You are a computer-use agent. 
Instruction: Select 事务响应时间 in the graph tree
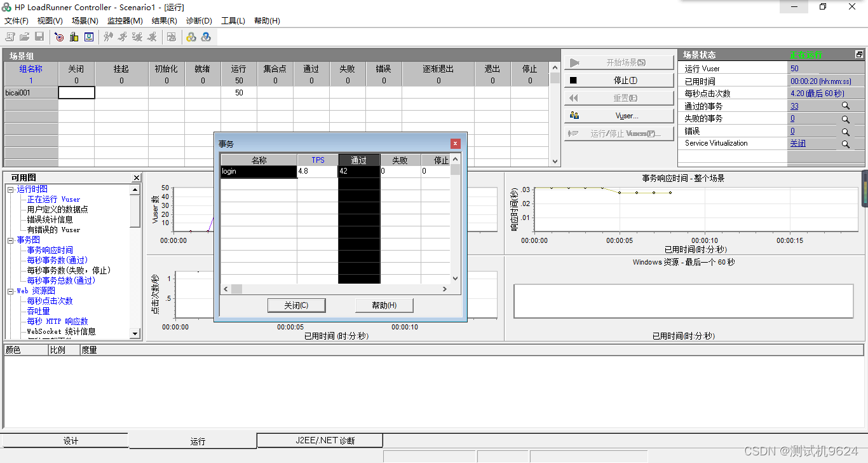pos(50,250)
